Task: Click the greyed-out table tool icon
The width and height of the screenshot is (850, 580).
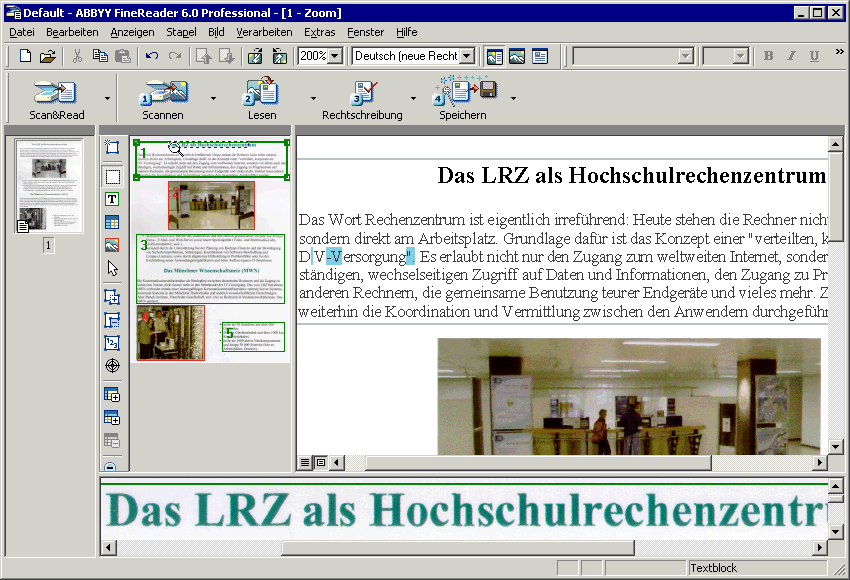Action: pos(112,441)
